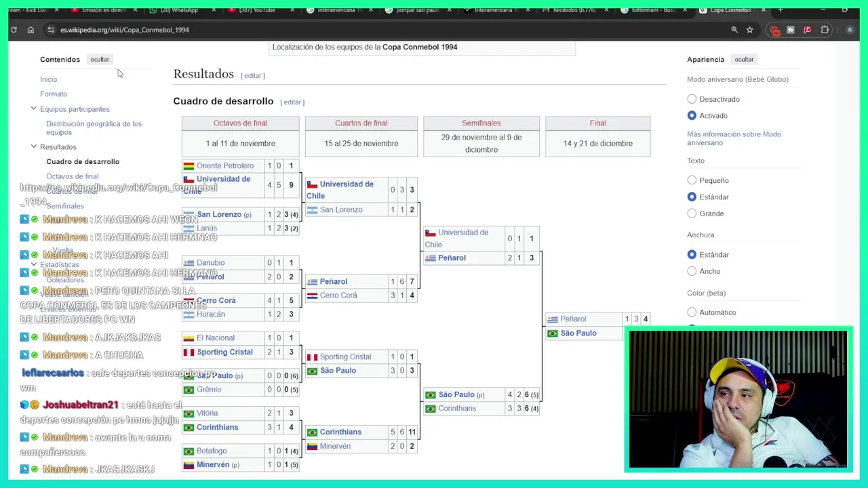Switch to the (387) YouTube tab
The image size is (868, 488).
(256, 9)
